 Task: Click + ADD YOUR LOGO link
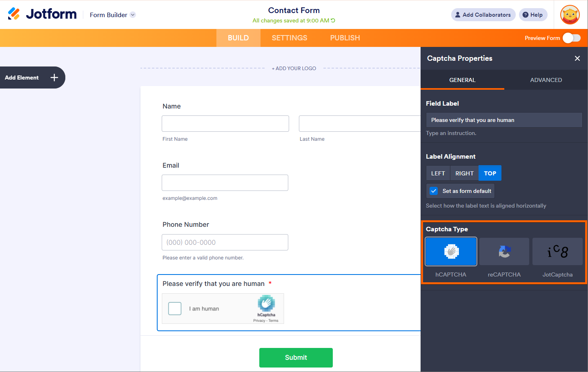(x=294, y=69)
